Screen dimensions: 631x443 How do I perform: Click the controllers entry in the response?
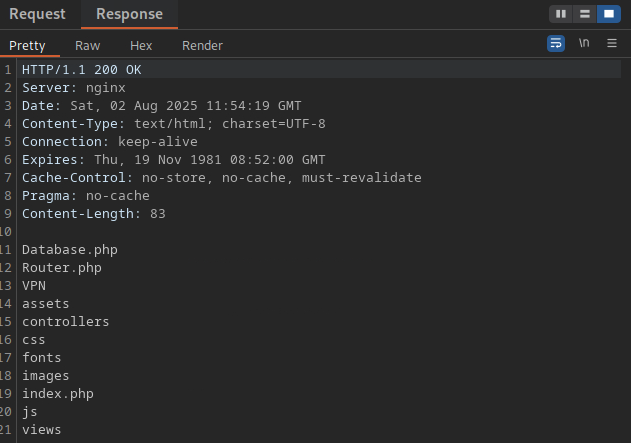click(x=65, y=322)
